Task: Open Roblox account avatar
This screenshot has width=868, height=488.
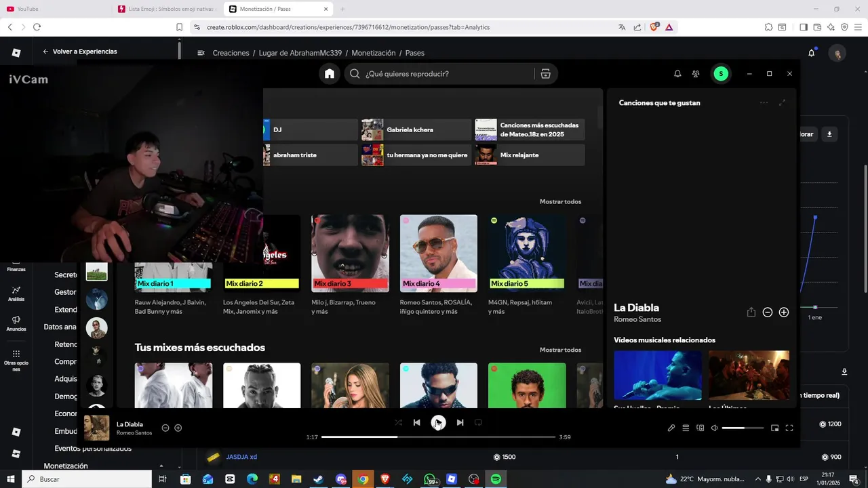Action: click(x=838, y=53)
